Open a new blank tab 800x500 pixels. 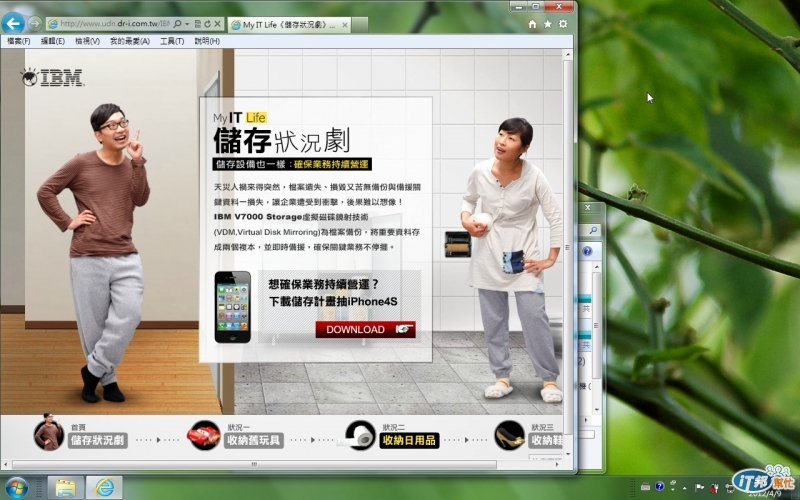coord(360,24)
